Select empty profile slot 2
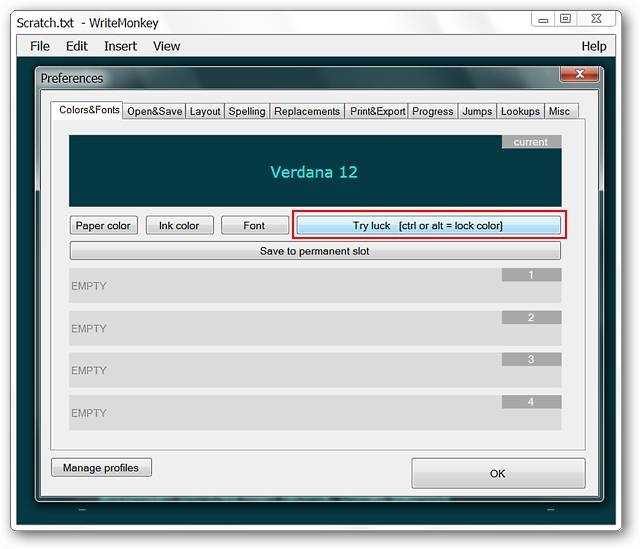 315,328
